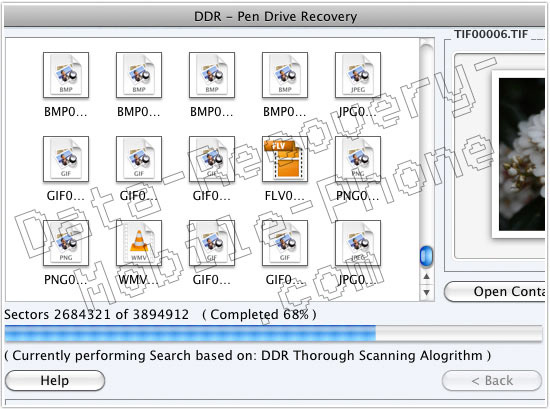Screen dimensions: 550x410
Task: Select the PNG file icon in second row
Action: point(358,159)
